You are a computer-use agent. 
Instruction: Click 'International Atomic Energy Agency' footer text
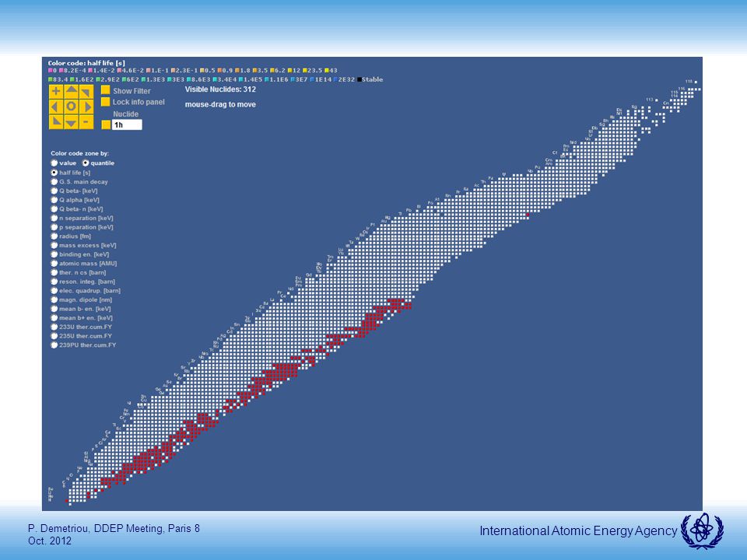point(578,530)
